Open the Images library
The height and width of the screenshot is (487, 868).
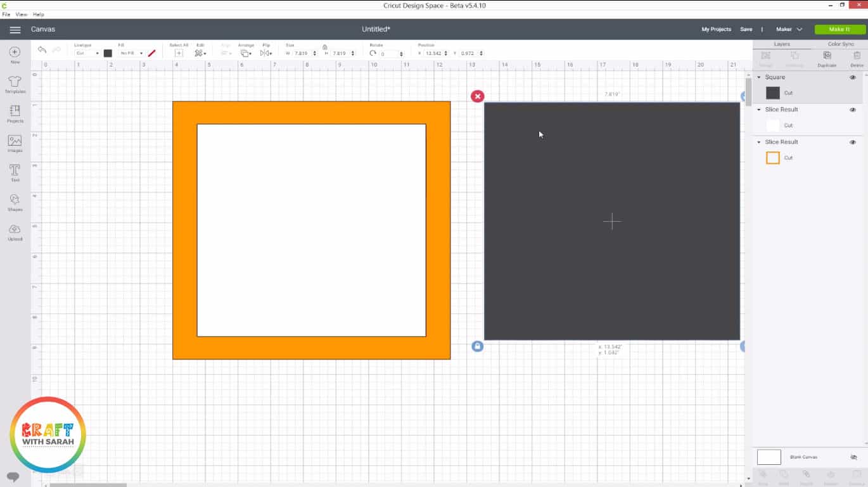[15, 143]
